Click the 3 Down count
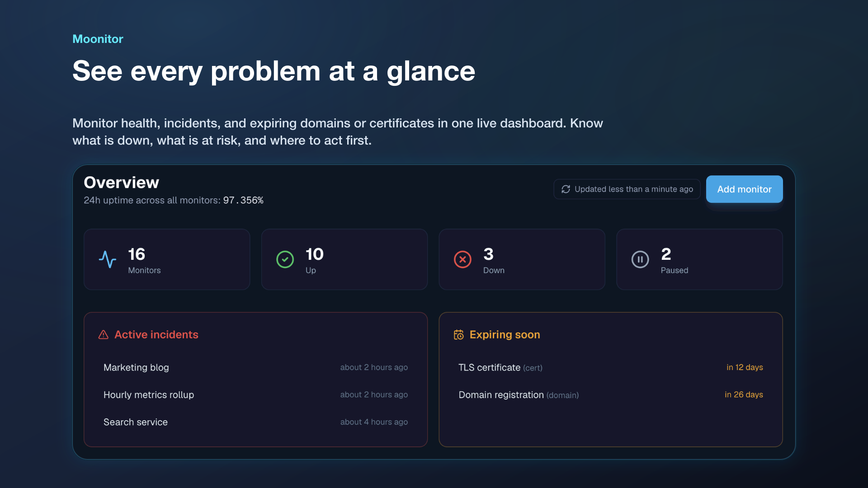This screenshot has width=868, height=488. (x=488, y=254)
